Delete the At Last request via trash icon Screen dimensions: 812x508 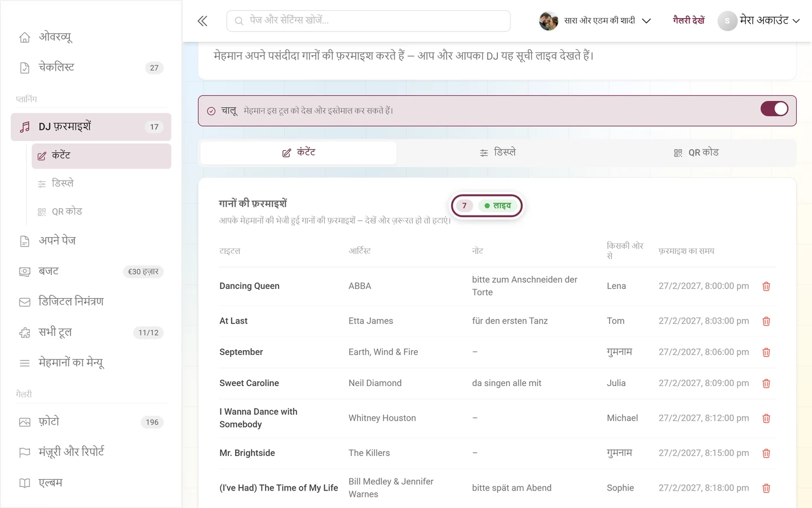[x=766, y=321]
